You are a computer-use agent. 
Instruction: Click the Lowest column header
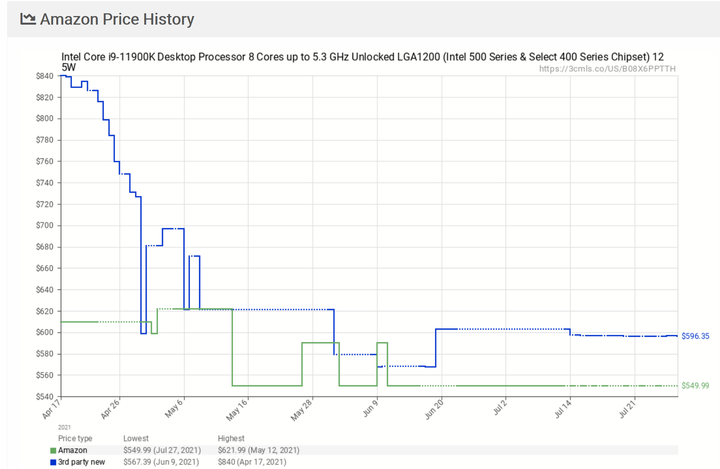click(x=136, y=438)
